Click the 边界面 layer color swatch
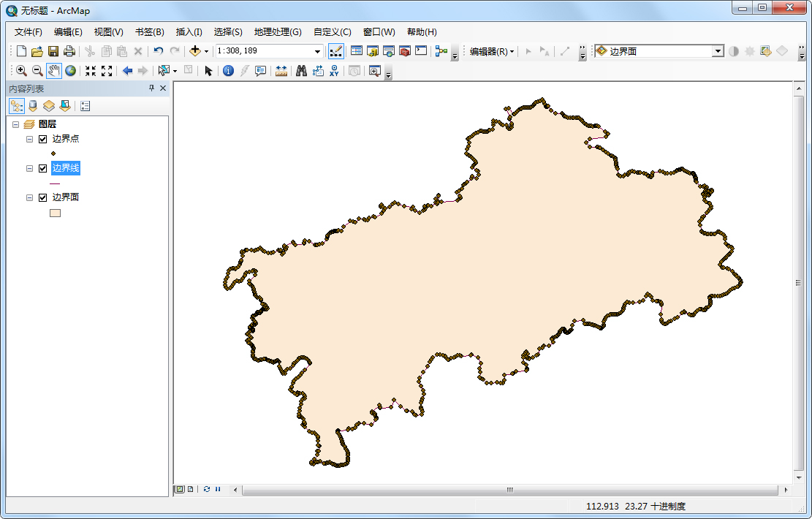Image resolution: width=812 pixels, height=519 pixels. (55, 212)
